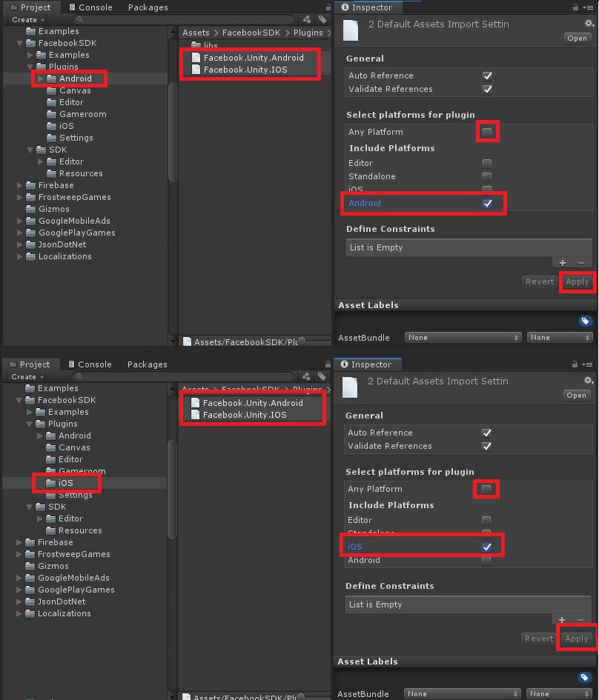Toggle Validate References checkbox in upper Inspector
The height and width of the screenshot is (700, 599).
(487, 89)
